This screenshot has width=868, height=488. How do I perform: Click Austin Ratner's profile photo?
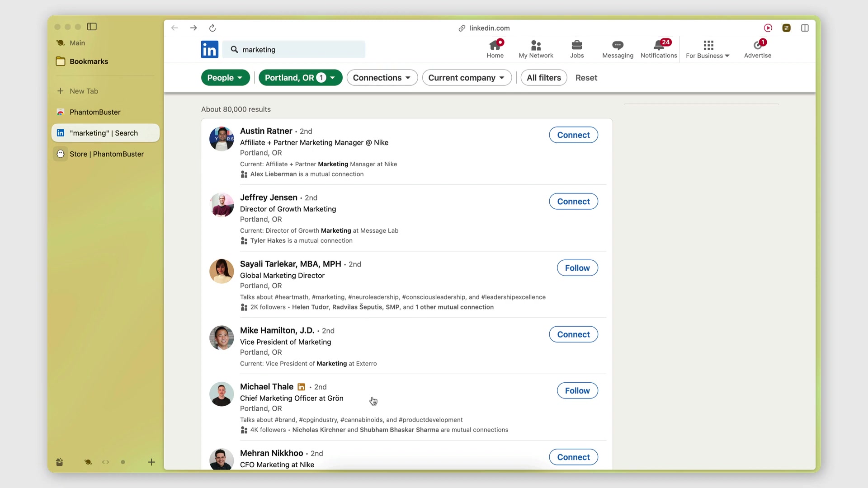[x=222, y=139]
